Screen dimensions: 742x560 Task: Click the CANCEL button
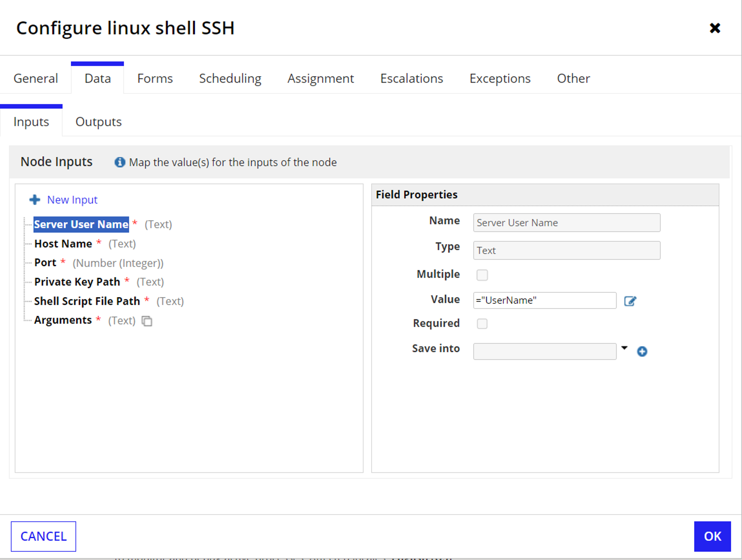point(43,536)
